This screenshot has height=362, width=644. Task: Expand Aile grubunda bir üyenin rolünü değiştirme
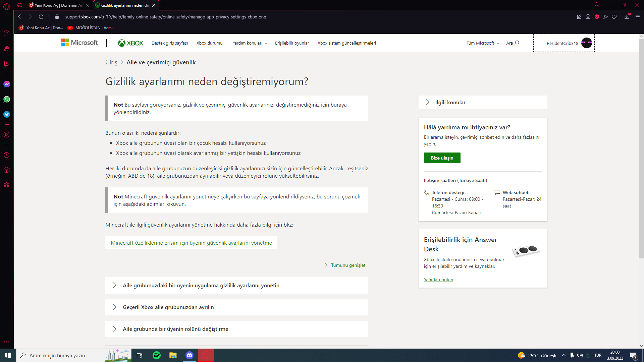tap(236, 329)
